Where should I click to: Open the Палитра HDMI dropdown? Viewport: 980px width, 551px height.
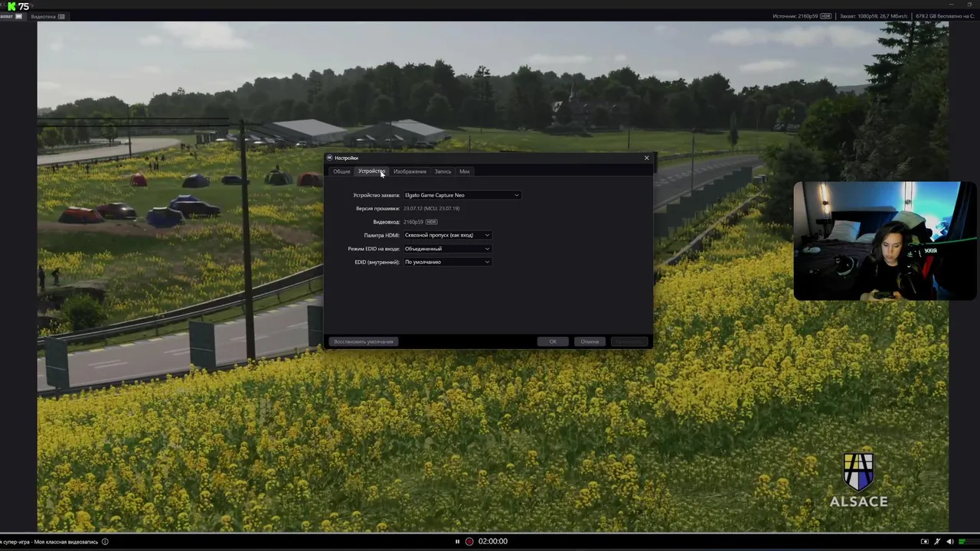447,235
